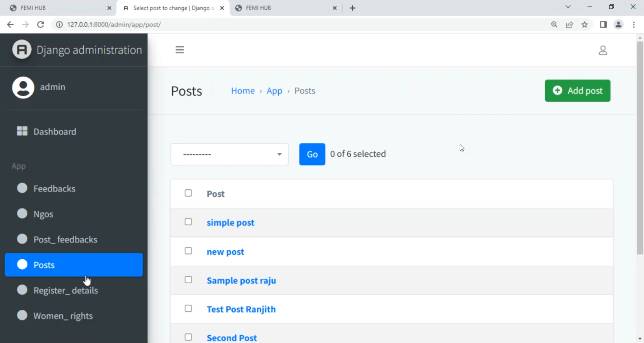Viewport: 644px width, 343px height.
Task: Select the checkbox beside 'Sample post raju'
Action: (x=188, y=280)
